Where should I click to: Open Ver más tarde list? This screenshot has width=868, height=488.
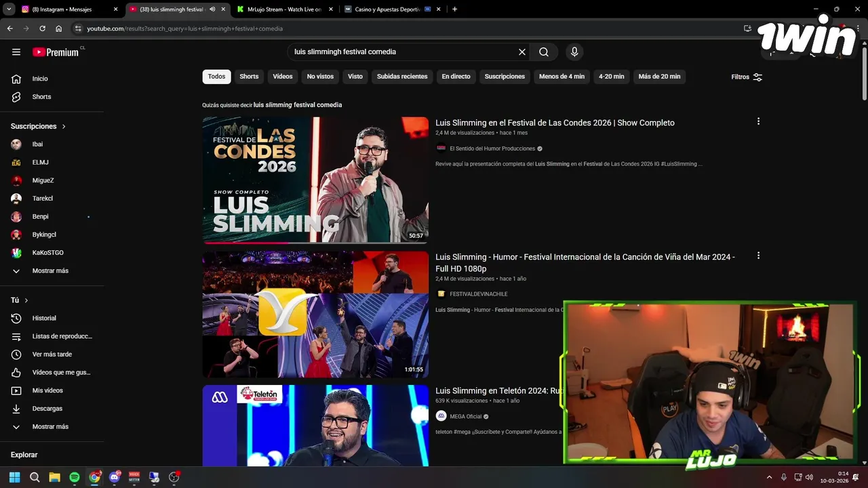tap(52, 354)
